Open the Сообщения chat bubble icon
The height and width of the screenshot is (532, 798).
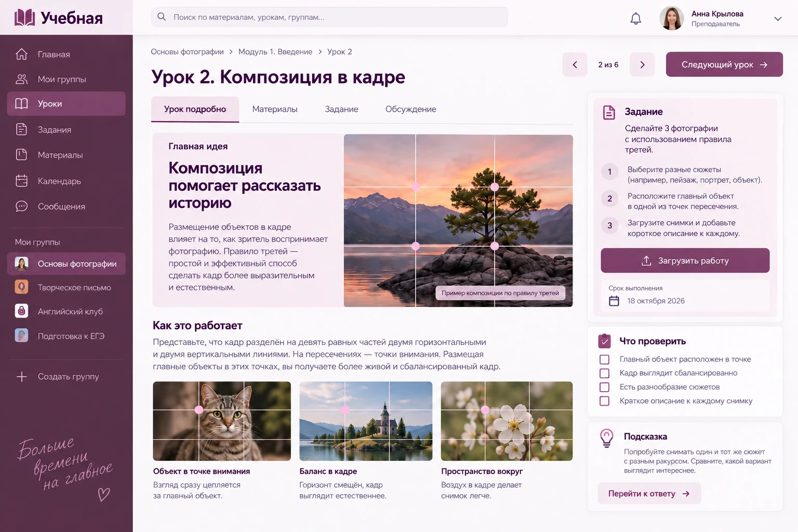point(21,206)
